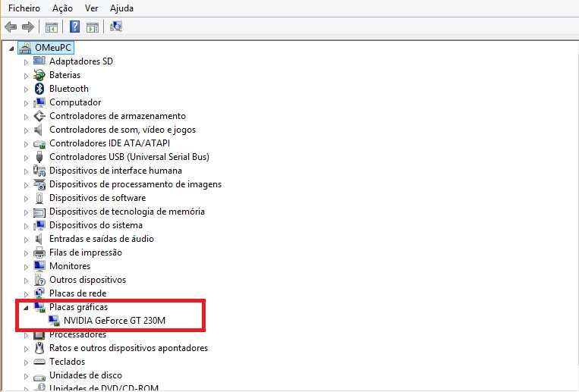Select Dispositivos de processamento de imagens

coord(136,184)
